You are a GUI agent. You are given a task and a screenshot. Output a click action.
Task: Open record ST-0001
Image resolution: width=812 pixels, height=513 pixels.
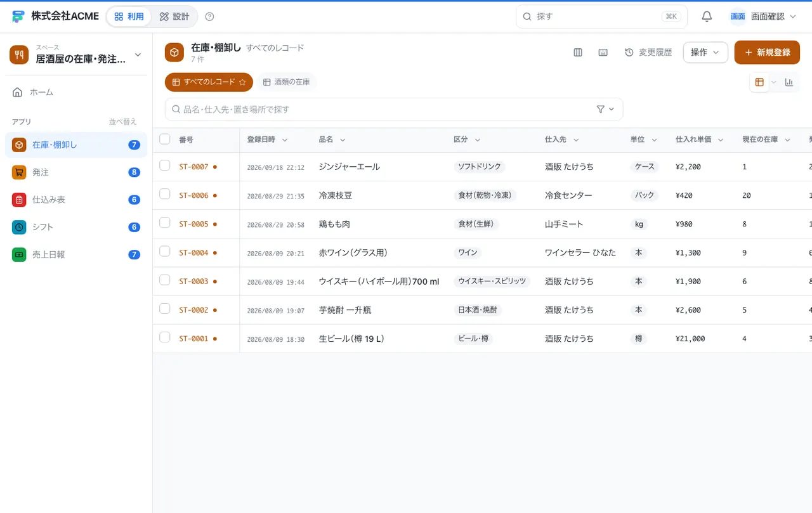pyautogui.click(x=193, y=339)
